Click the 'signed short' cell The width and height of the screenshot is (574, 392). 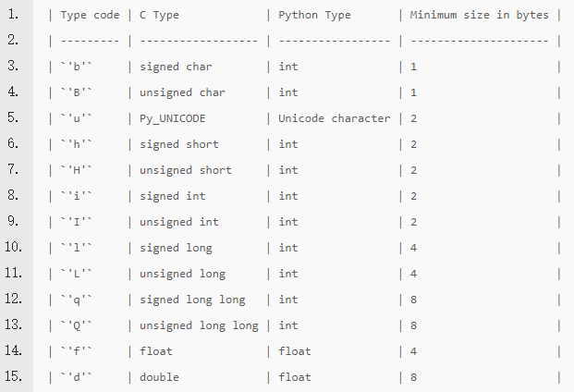179,144
